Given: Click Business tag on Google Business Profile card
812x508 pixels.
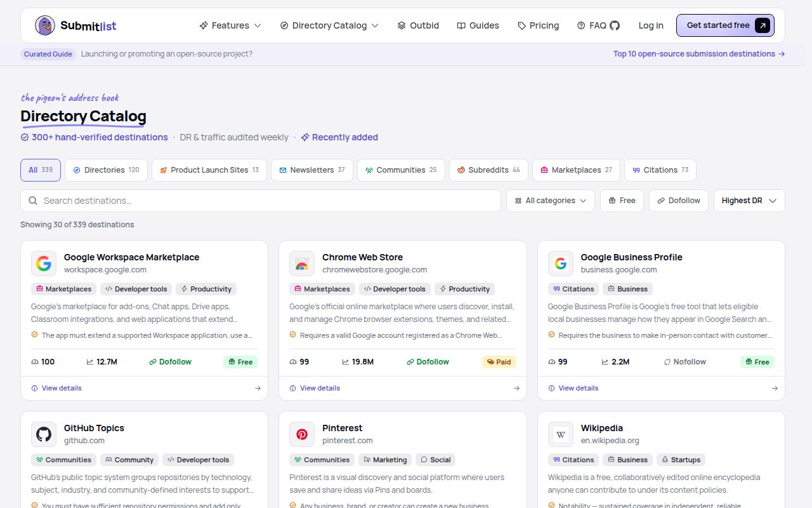Looking at the screenshot, I should pos(628,289).
